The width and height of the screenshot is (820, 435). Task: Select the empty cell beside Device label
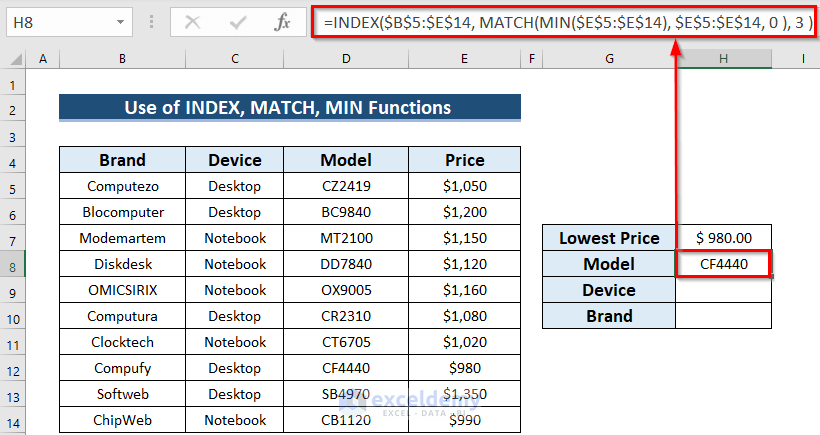tap(723, 290)
